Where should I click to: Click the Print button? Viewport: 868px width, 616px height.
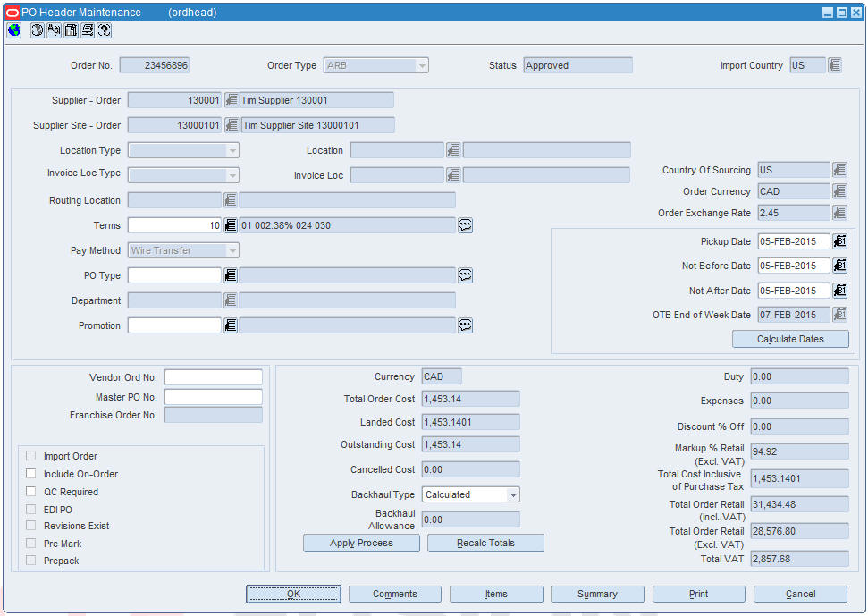pyautogui.click(x=699, y=594)
